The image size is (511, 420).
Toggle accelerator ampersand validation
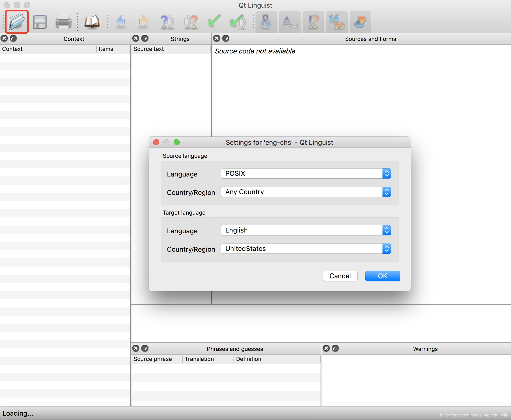266,22
